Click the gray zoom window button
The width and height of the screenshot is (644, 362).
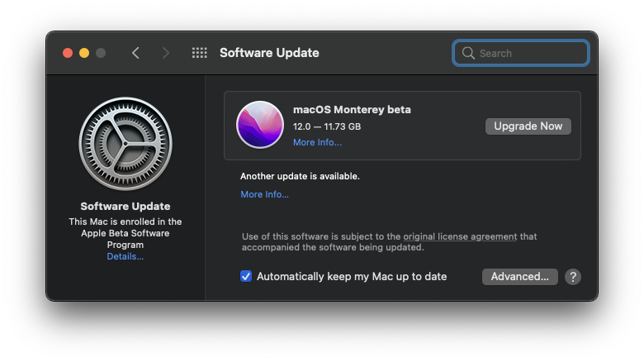(x=101, y=53)
